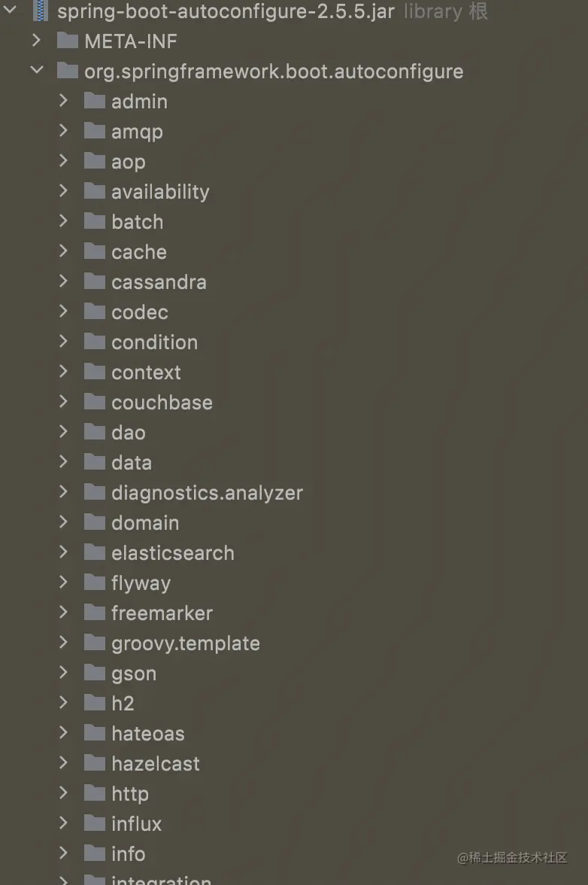Expand the cache package arrow
The image size is (588, 885).
[63, 251]
